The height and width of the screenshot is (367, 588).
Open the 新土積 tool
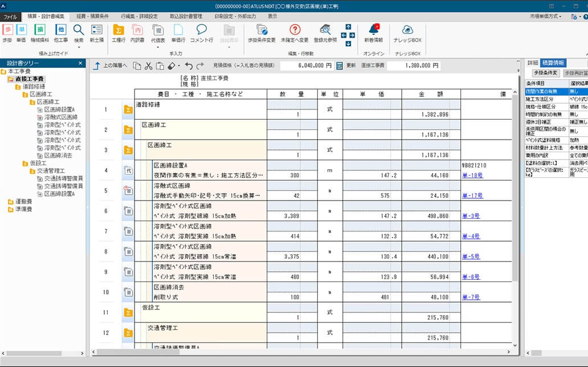point(97,33)
